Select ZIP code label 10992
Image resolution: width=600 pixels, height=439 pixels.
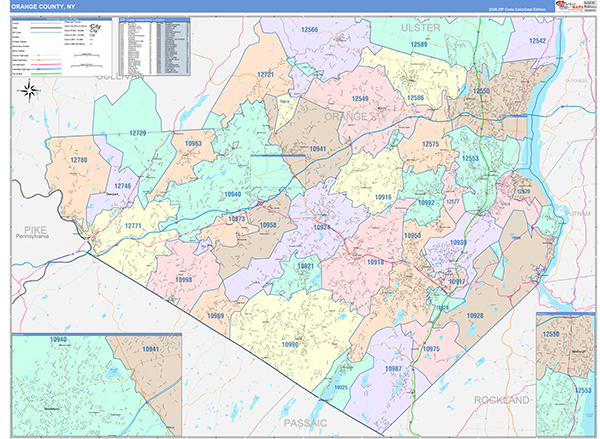tap(426, 202)
